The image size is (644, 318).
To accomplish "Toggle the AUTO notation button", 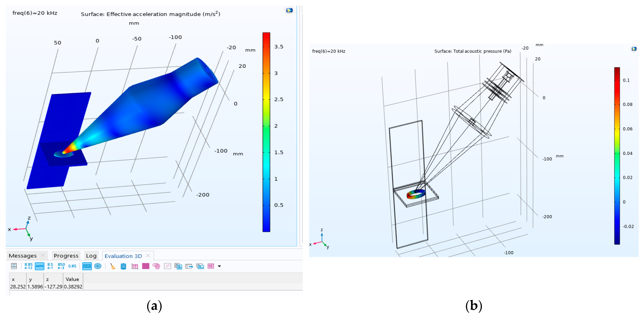I will (x=39, y=266).
